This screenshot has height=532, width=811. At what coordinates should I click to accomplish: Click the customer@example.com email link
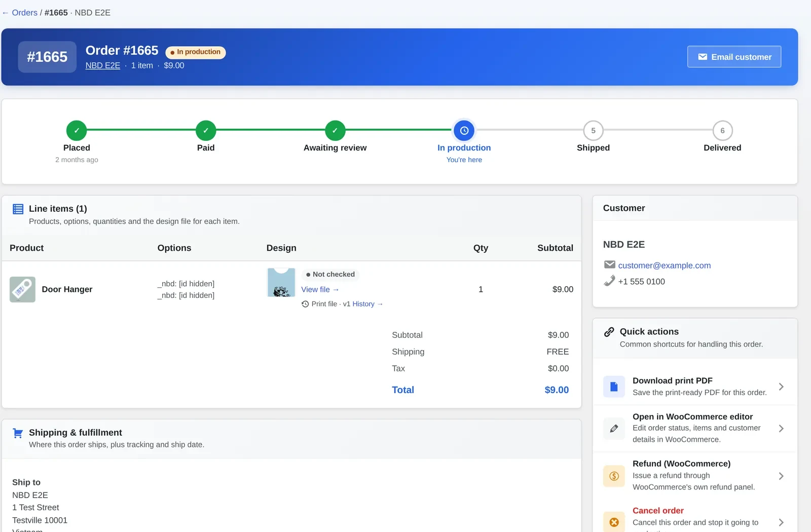(x=664, y=265)
